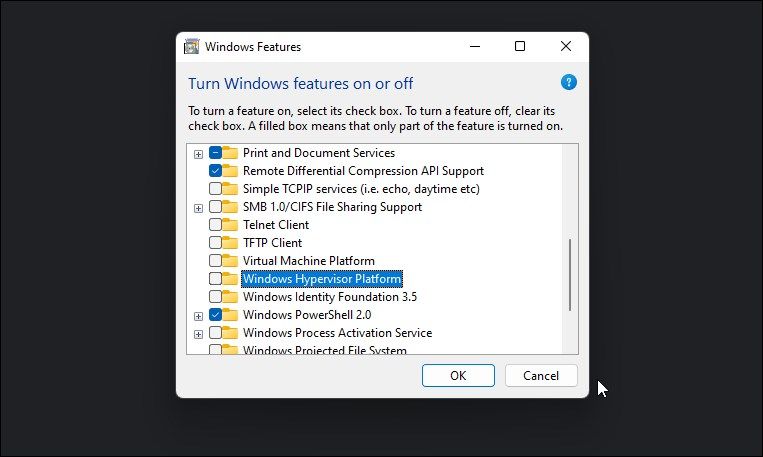Click the blue help question mark icon

[569, 83]
